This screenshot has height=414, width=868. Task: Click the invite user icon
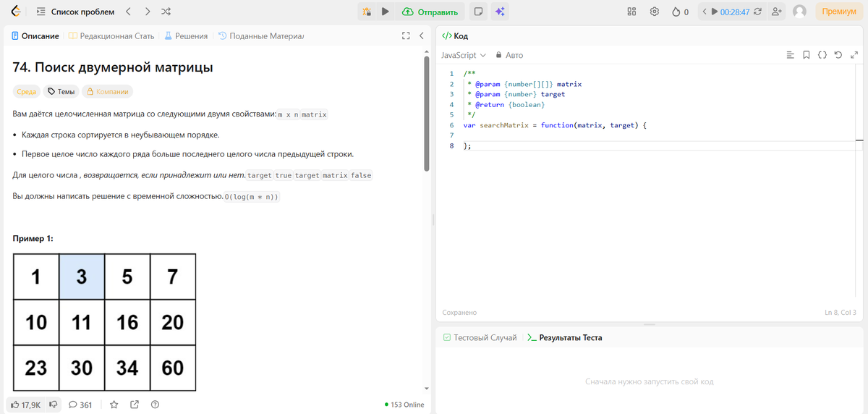click(x=777, y=12)
